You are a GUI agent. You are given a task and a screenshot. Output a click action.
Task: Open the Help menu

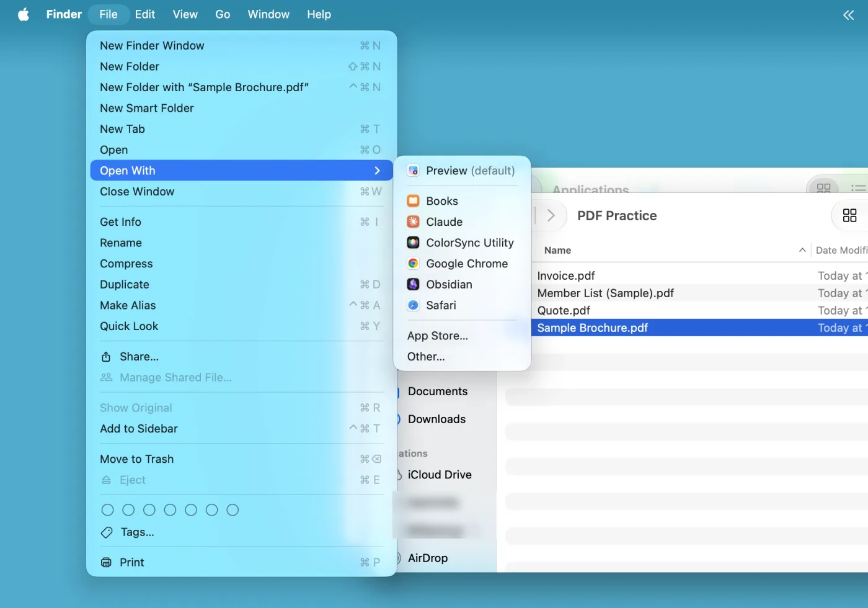[319, 14]
